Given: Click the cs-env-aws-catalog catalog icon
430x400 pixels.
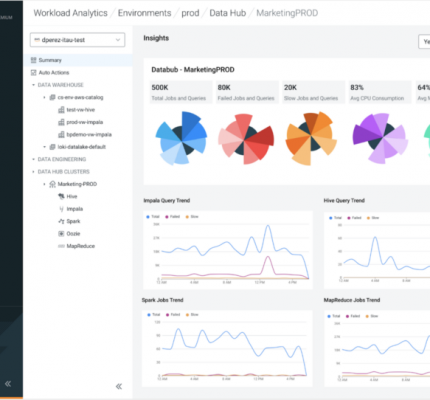Looking at the screenshot, I should click(52, 97).
